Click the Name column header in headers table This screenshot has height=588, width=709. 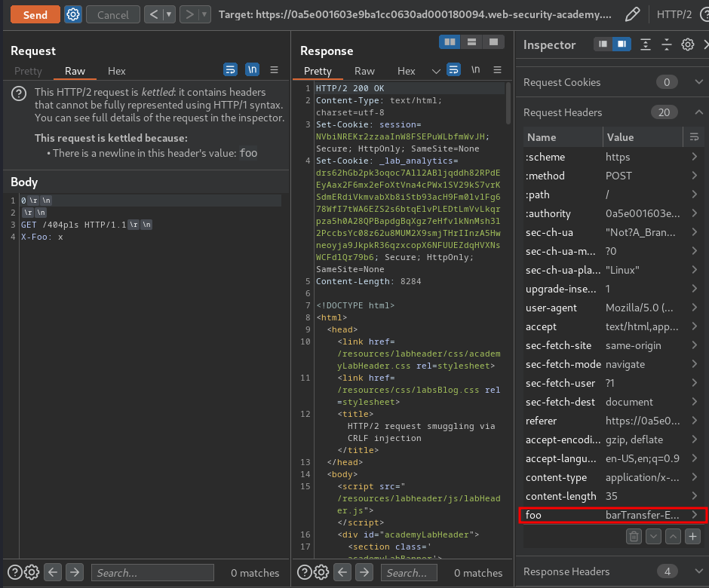pos(563,137)
